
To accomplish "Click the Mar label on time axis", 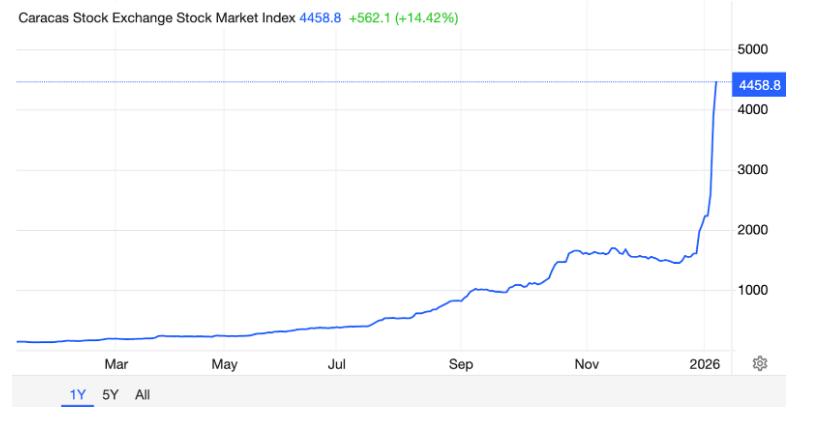I will [116, 364].
